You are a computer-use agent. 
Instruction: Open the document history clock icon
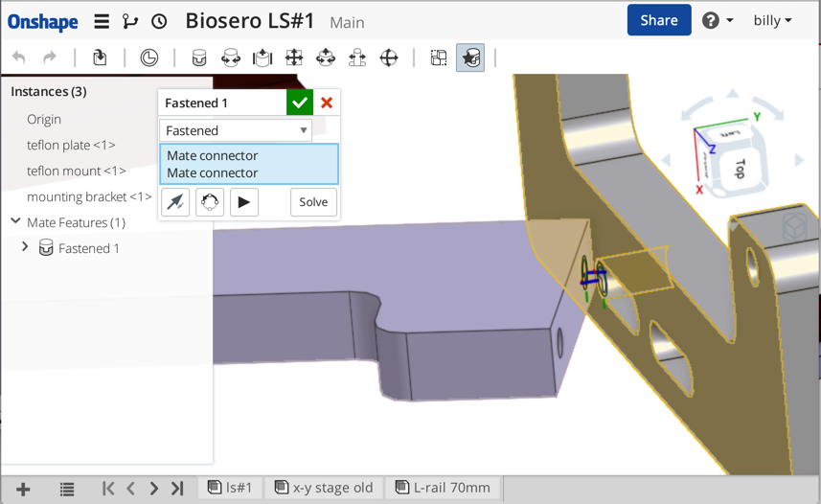(159, 21)
